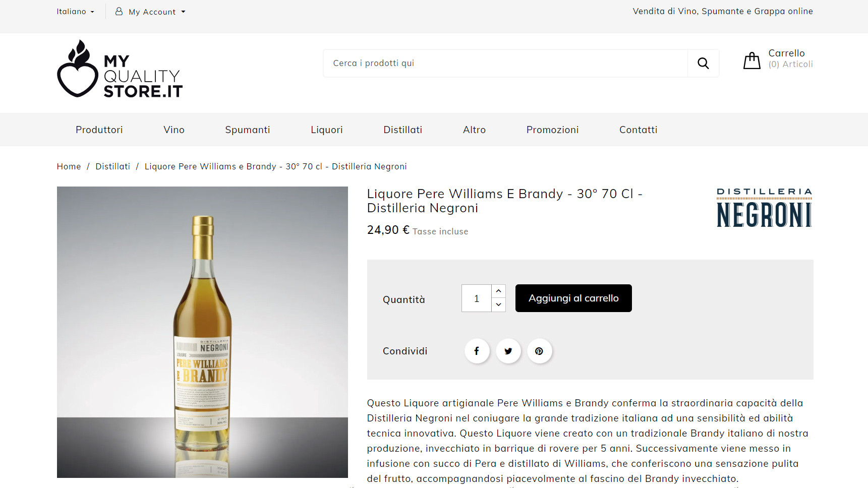Share product on Pinterest
The width and height of the screenshot is (868, 488).
(x=539, y=351)
